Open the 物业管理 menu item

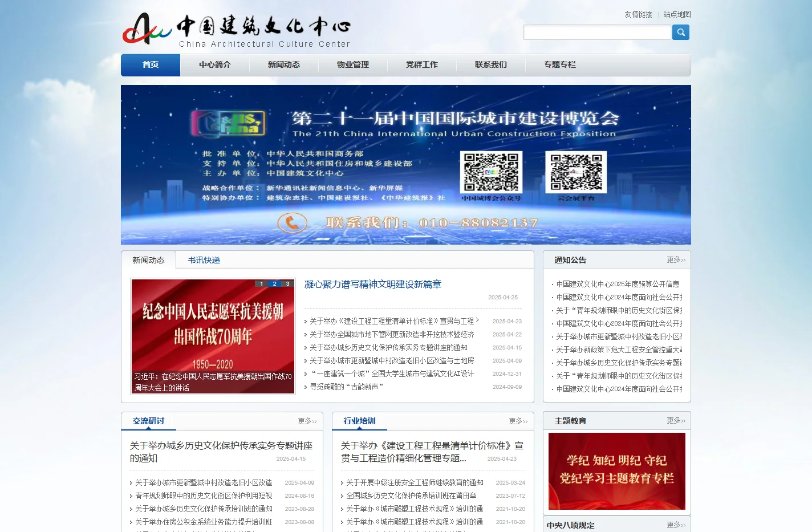pos(353,65)
